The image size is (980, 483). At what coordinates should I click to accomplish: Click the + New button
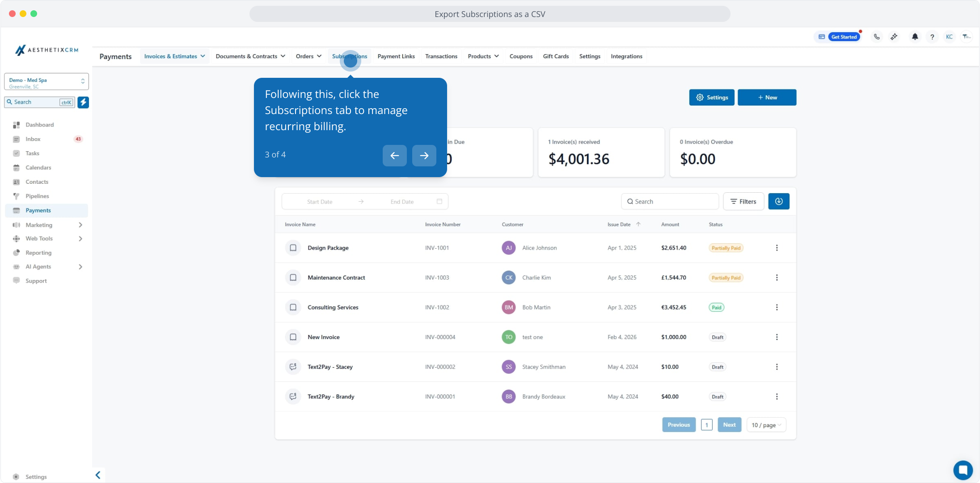pyautogui.click(x=767, y=97)
